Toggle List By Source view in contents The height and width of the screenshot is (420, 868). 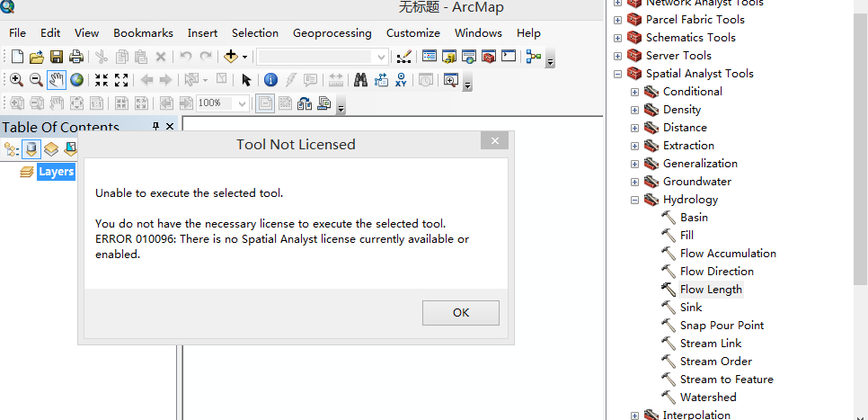coord(31,148)
